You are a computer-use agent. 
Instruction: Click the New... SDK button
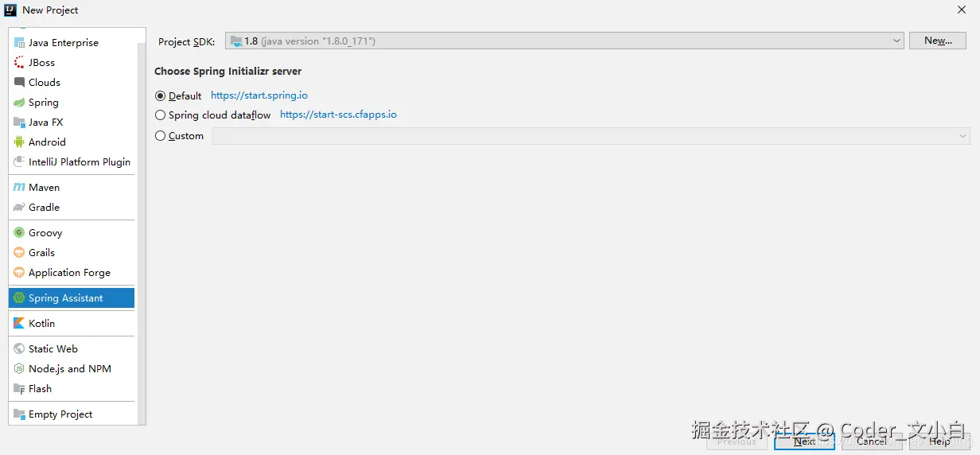coord(939,41)
